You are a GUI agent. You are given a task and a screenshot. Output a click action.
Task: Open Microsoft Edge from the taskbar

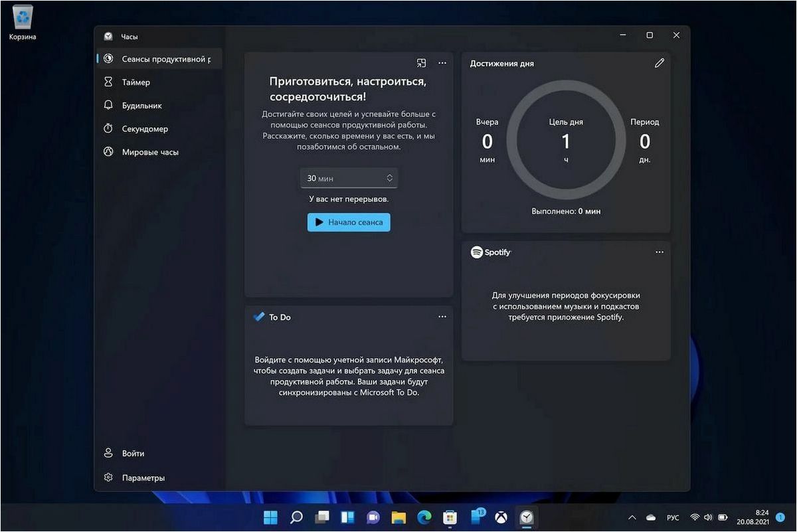pyautogui.click(x=424, y=517)
